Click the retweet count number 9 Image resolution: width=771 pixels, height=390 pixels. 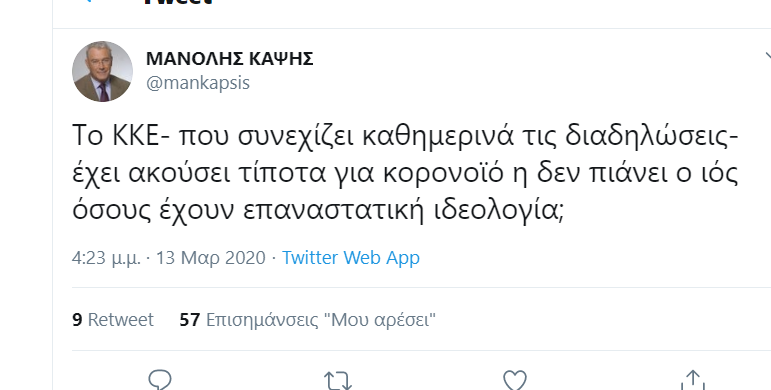(77, 320)
